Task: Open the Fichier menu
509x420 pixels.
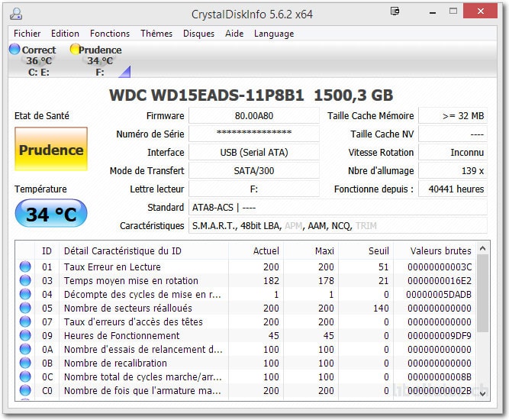Action: point(27,34)
